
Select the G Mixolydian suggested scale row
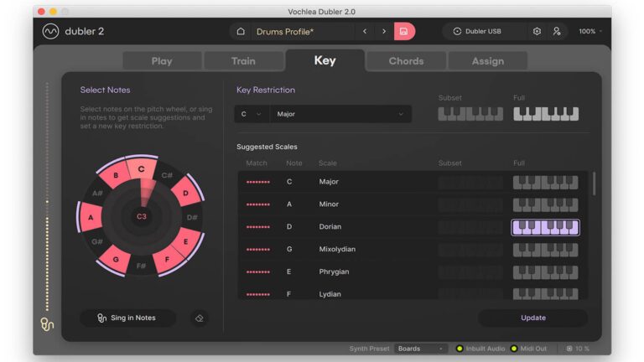[413, 250]
